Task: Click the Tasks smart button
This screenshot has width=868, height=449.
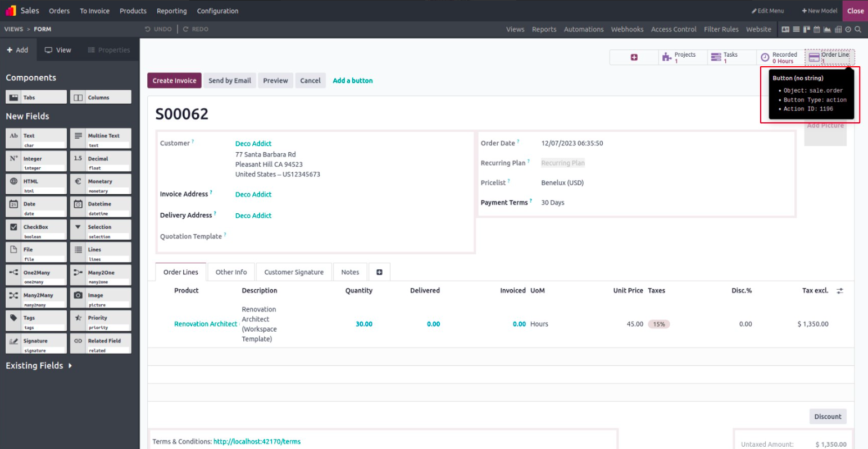Action: pos(730,57)
